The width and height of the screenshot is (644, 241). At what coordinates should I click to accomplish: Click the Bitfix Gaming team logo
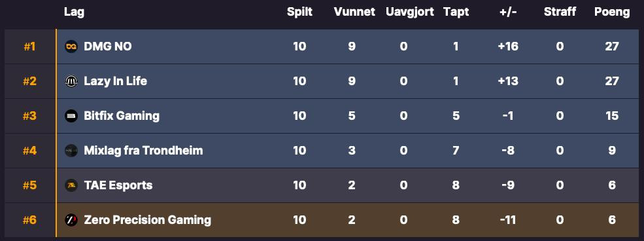71,116
